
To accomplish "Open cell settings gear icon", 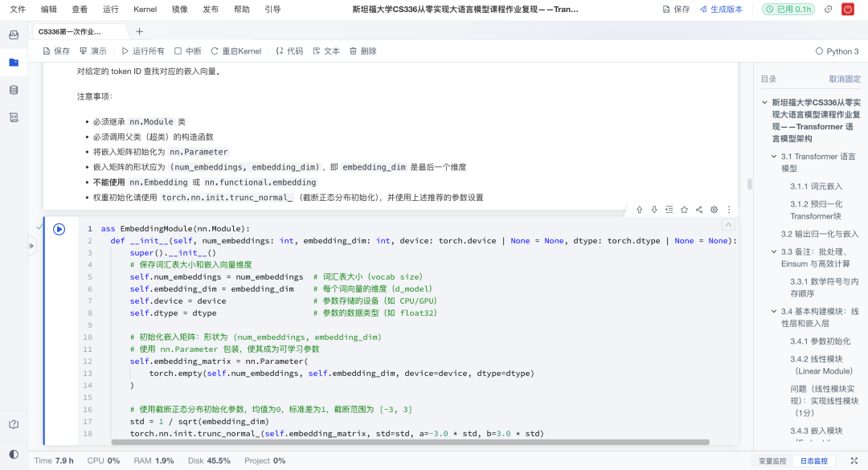I will click(714, 210).
